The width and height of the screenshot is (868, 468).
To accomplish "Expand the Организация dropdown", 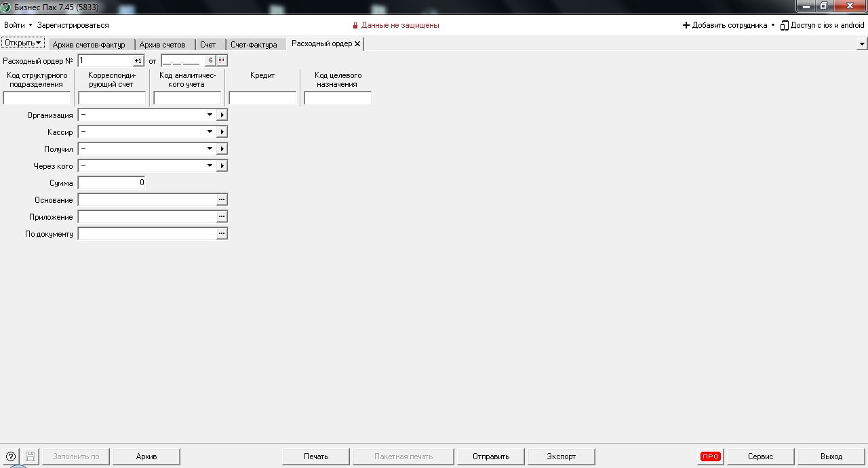I will tap(210, 115).
